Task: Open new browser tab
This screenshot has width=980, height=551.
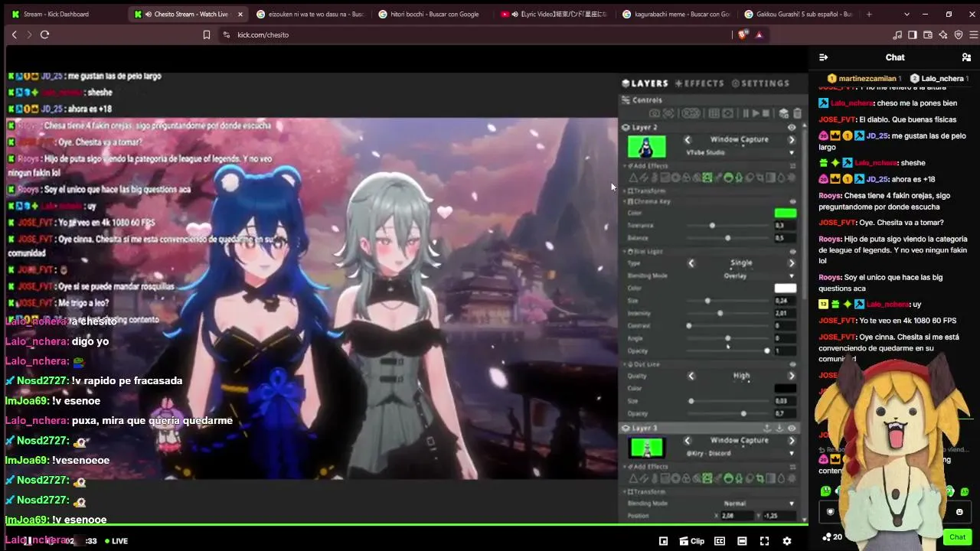Action: coord(869,14)
